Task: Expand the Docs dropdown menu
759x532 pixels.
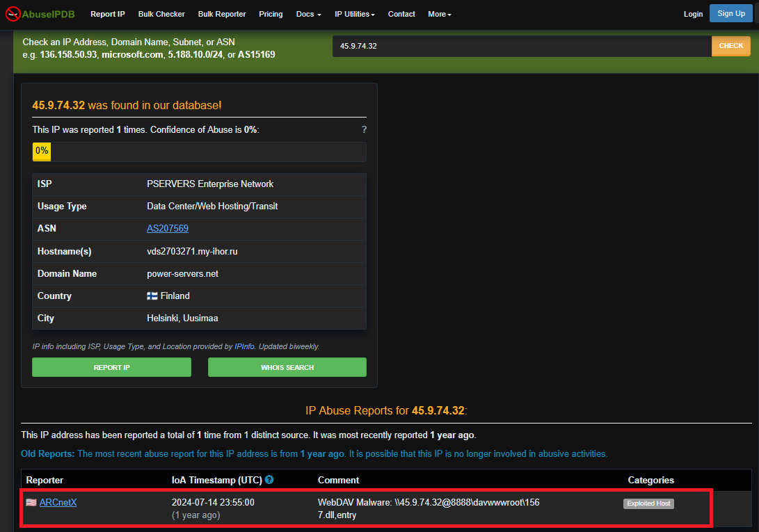Action: click(308, 14)
